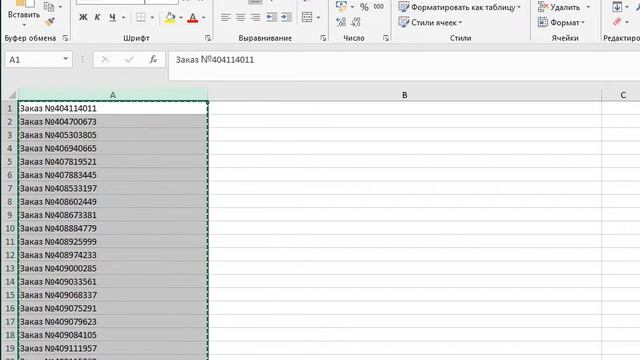Click the fill down icon
640x360 pixels.
(x=617, y=7)
